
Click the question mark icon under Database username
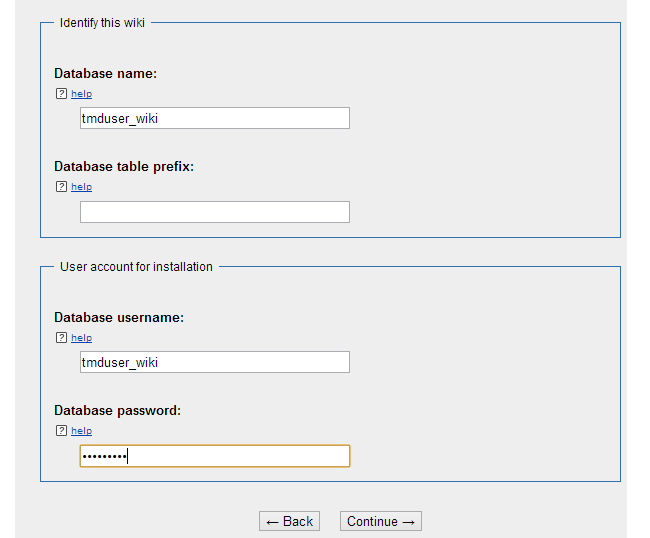click(61, 338)
